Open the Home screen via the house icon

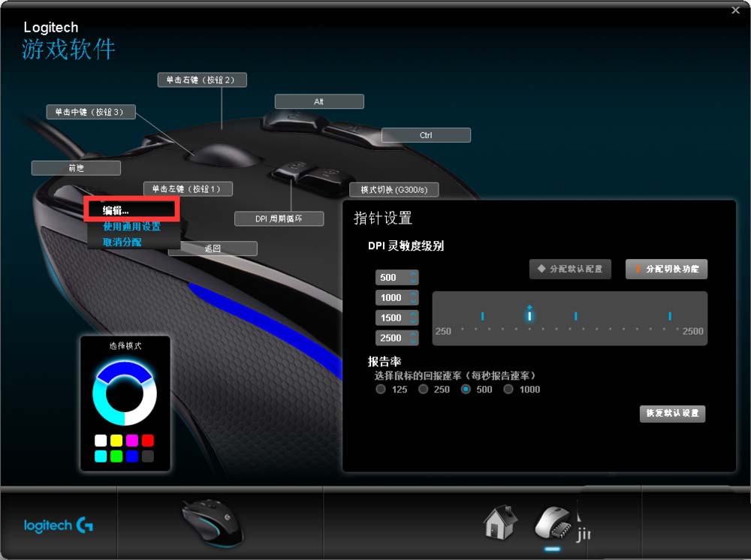[500, 522]
